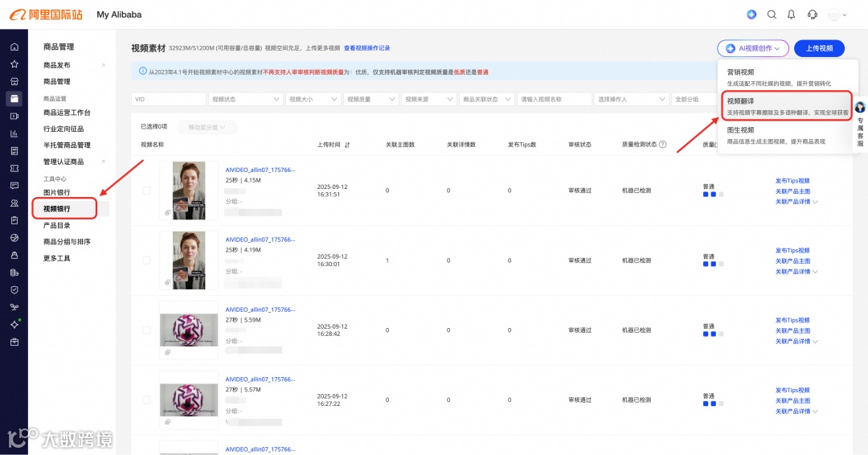The height and width of the screenshot is (455, 868).
Task: Open the 全部分组 group dropdown
Action: point(694,99)
